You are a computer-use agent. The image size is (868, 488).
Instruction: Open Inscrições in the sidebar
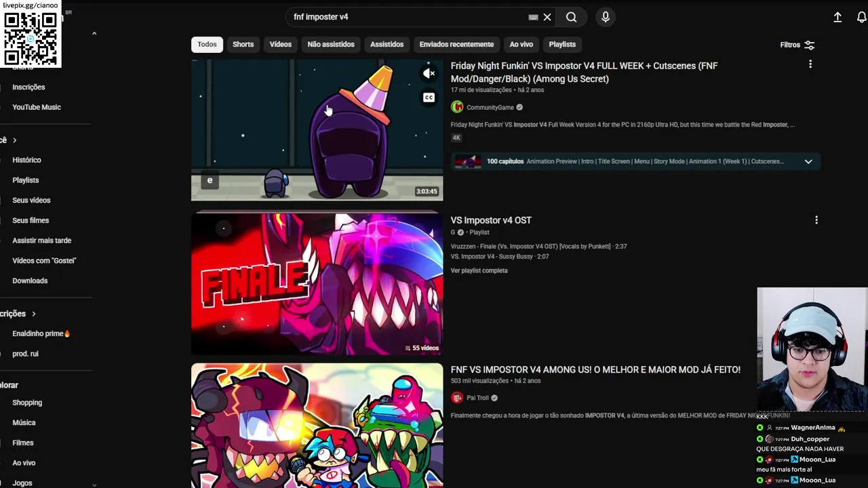[x=28, y=87]
